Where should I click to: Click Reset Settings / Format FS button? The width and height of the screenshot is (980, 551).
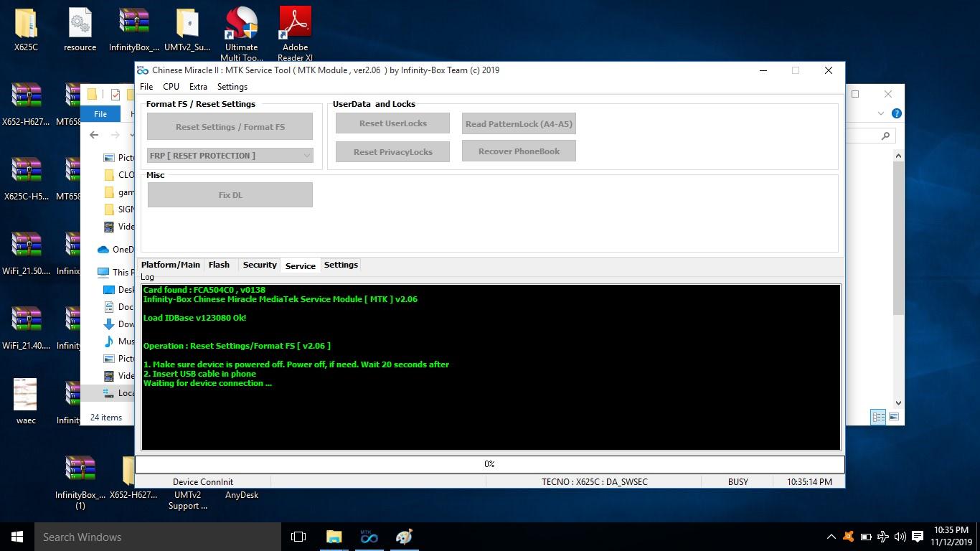[x=230, y=126]
